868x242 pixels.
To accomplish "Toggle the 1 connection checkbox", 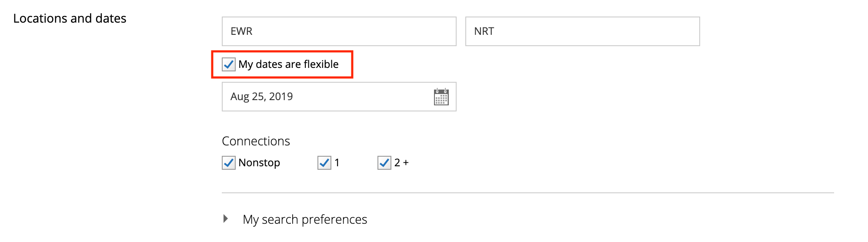I will point(324,163).
